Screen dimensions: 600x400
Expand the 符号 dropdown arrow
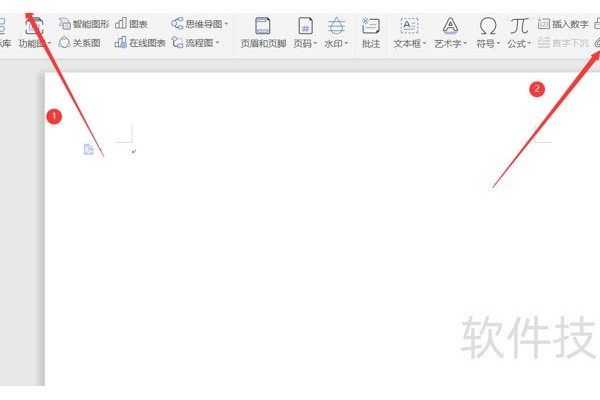point(498,43)
